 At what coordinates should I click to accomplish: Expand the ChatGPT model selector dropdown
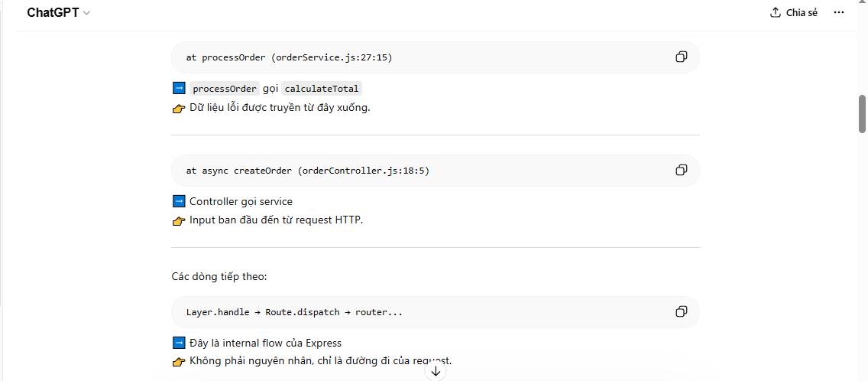pos(58,13)
